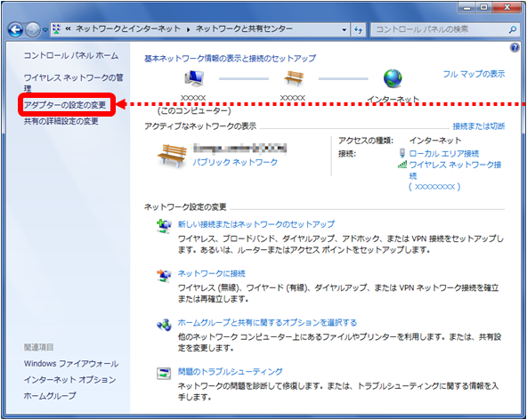
Task: Minimize the control panel window
Action: coord(467,7)
